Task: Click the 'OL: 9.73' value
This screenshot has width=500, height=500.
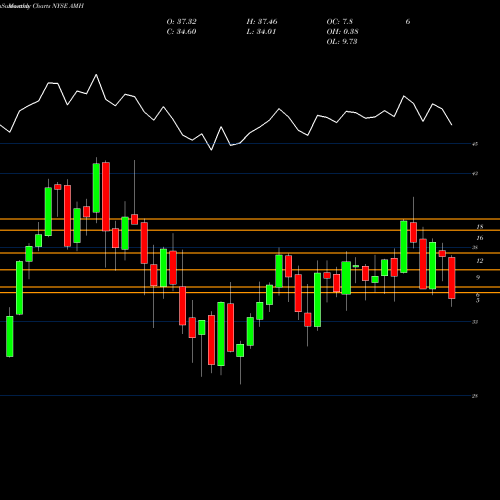Action: [x=342, y=42]
